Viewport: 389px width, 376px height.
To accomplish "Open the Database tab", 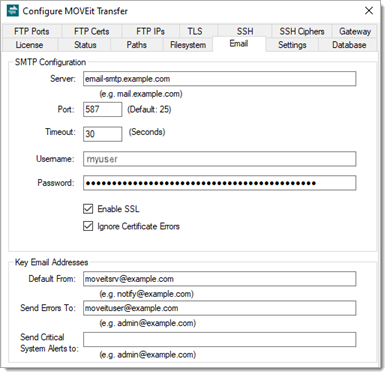I will [349, 45].
